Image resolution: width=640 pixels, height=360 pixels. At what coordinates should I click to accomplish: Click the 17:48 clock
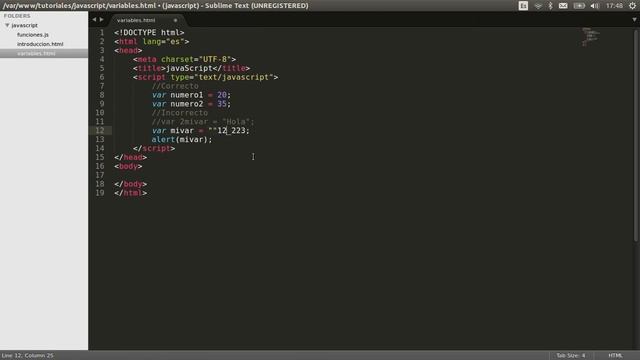click(x=614, y=6)
